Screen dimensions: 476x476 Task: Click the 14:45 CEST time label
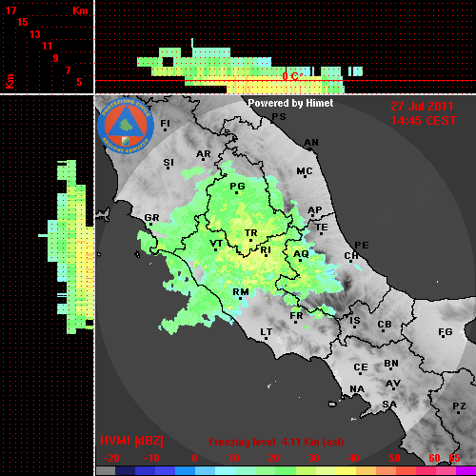pos(424,121)
